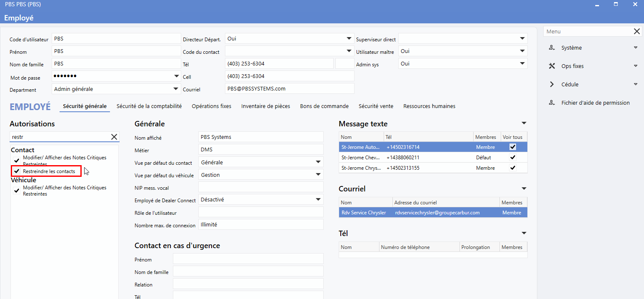
Task: Collapse the Message texte section arrow
Action: [524, 123]
